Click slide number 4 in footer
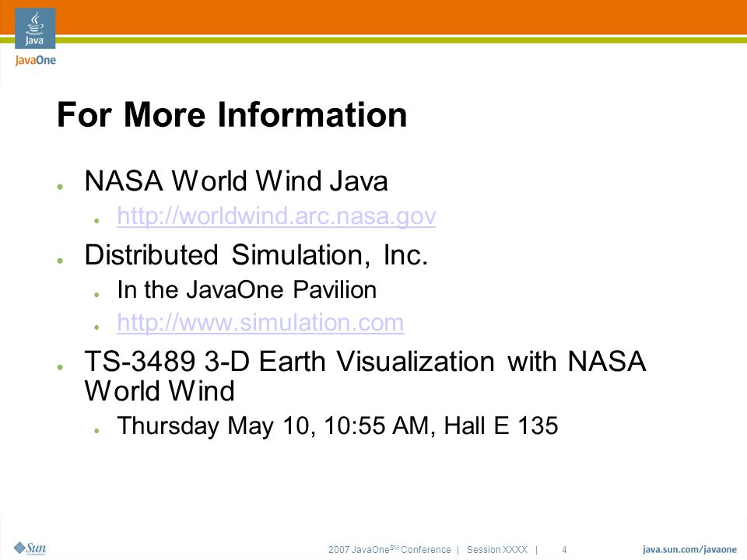This screenshot has width=747, height=560. click(564, 550)
